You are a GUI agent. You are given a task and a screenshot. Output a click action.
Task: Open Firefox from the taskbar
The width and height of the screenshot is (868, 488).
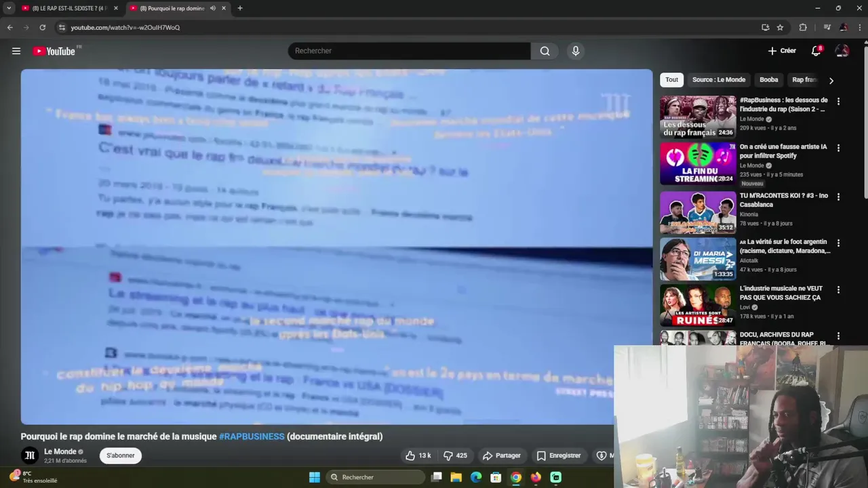(x=536, y=477)
